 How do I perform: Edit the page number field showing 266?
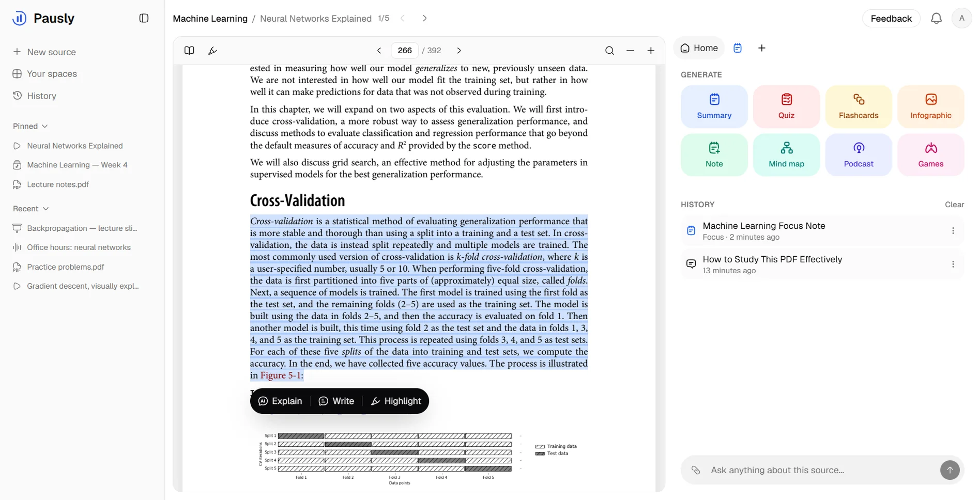coord(405,50)
